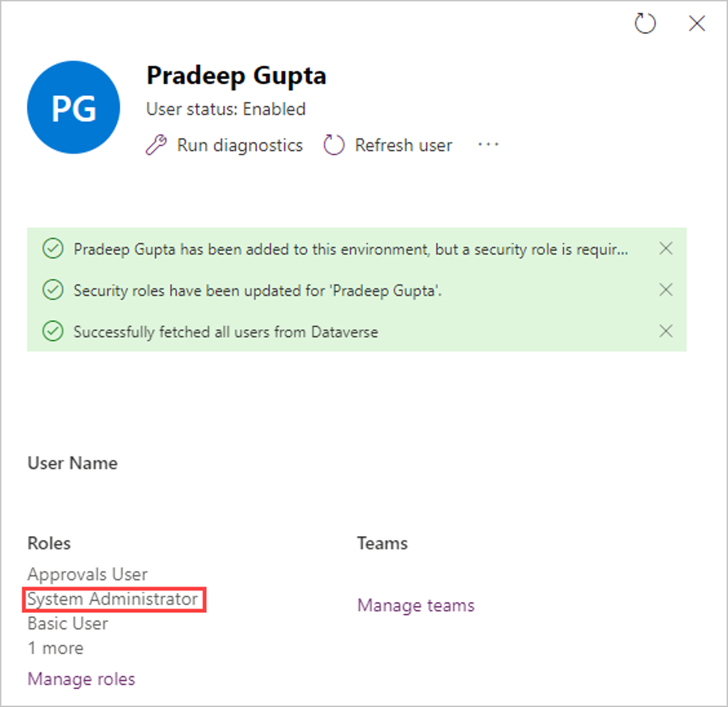
Task: Expand the '1 more' roles entry
Action: tap(56, 648)
